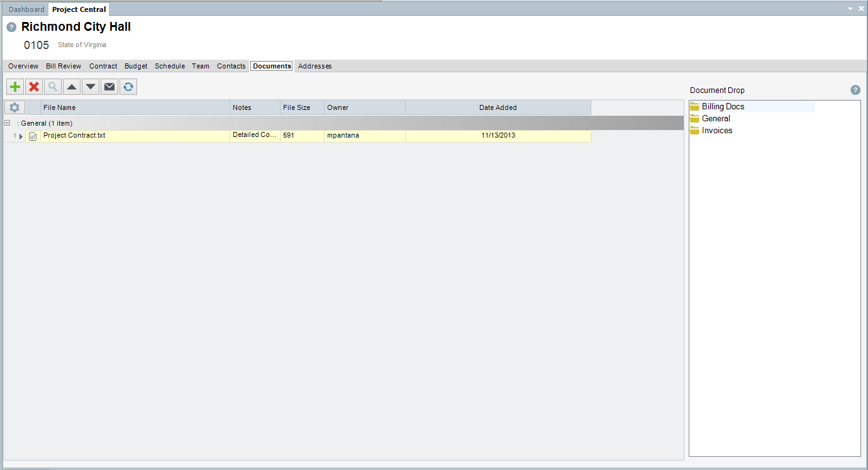Click the blue refresh icon
This screenshot has height=470, width=868.
point(128,87)
